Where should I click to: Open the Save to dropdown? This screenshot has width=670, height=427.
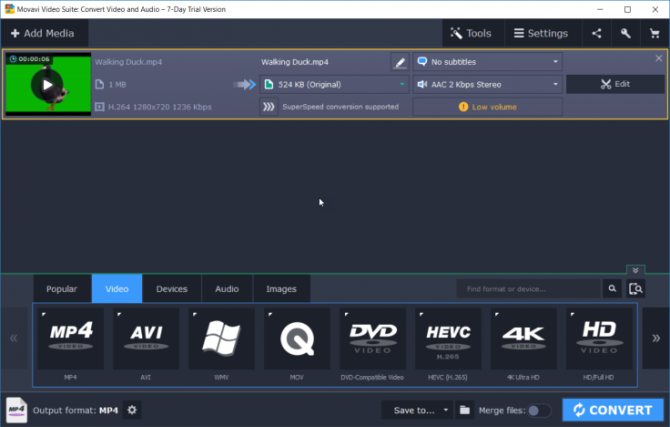click(x=416, y=410)
